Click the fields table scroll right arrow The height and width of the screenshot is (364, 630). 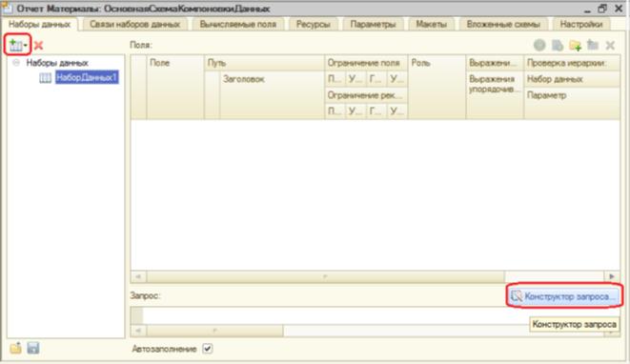pyautogui.click(x=612, y=276)
